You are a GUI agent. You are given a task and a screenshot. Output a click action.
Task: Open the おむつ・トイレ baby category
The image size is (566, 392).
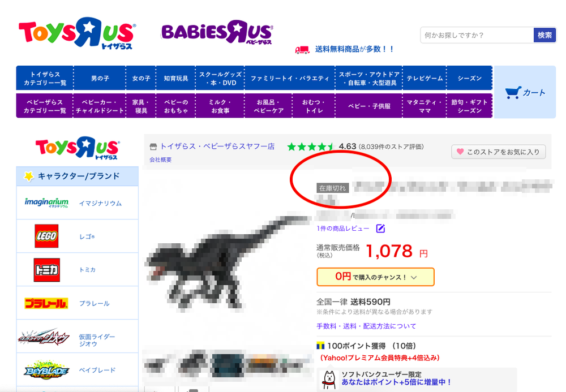(314, 106)
